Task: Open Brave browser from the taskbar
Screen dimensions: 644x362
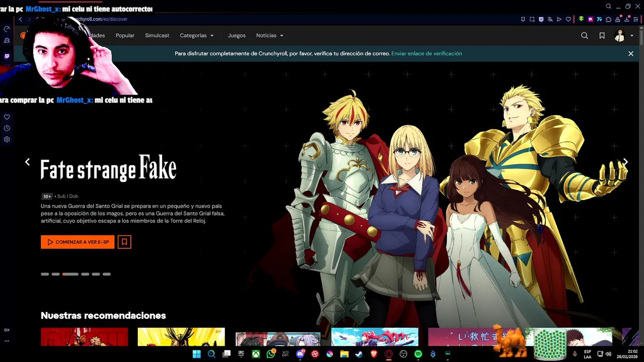Action: tap(374, 354)
